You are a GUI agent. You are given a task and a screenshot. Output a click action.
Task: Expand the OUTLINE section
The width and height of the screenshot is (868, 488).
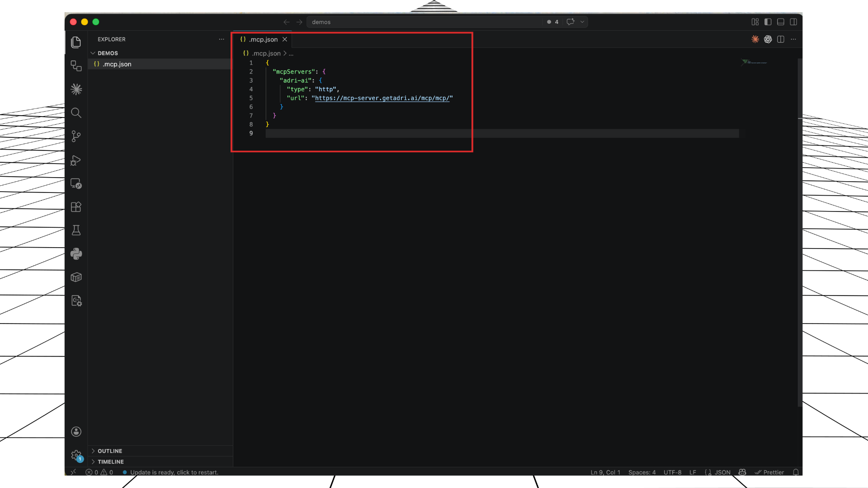[109, 450]
